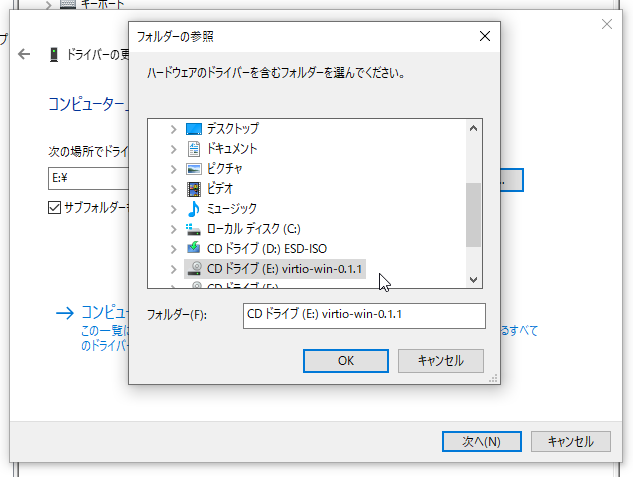The width and height of the screenshot is (633, 477).
Task: Expand the ドキュメント tree node
Action: (x=174, y=149)
